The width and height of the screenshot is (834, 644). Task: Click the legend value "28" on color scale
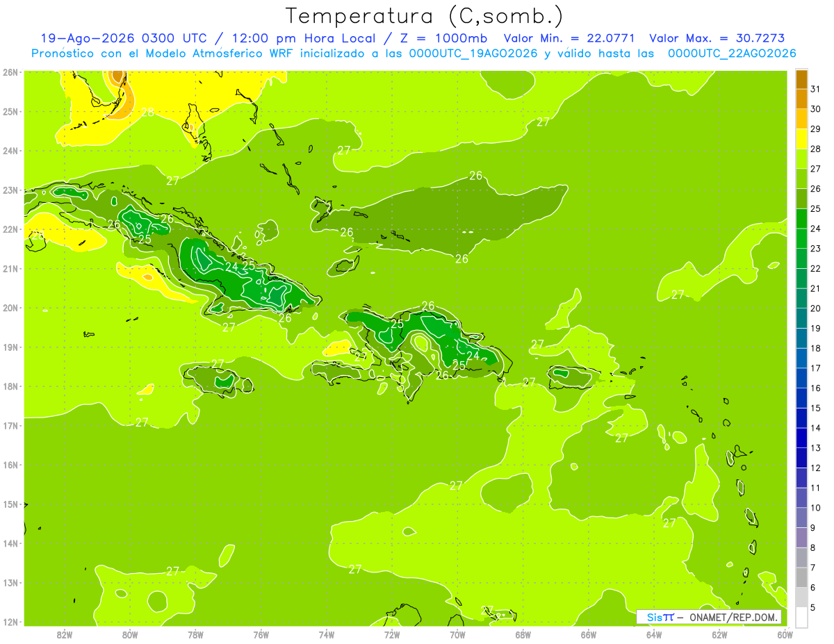coord(816,149)
